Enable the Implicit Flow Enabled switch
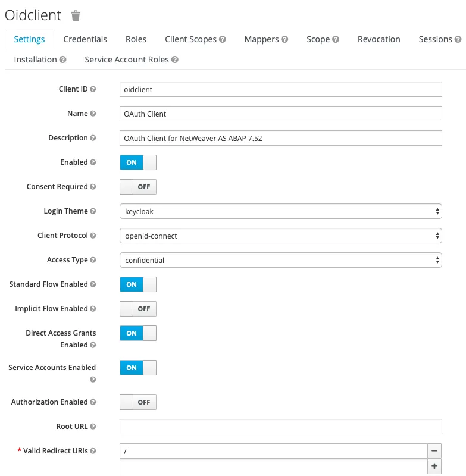 point(138,309)
